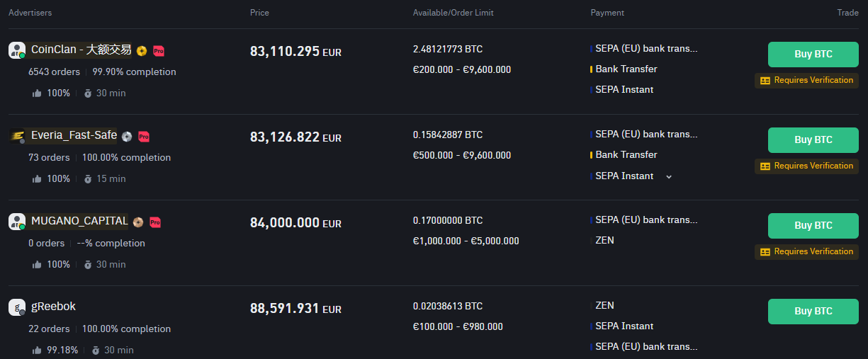Click gReebok advertiser avatar icon
This screenshot has width=868, height=359.
pos(17,307)
